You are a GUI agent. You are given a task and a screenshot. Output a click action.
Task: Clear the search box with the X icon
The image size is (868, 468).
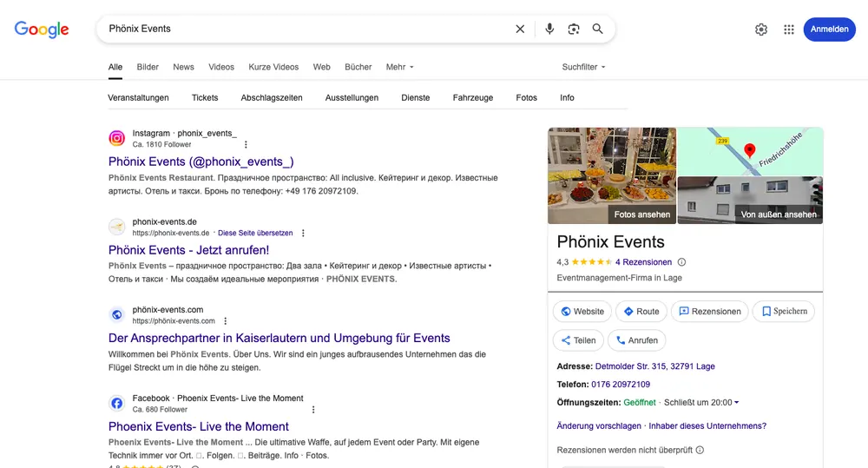pyautogui.click(x=520, y=29)
